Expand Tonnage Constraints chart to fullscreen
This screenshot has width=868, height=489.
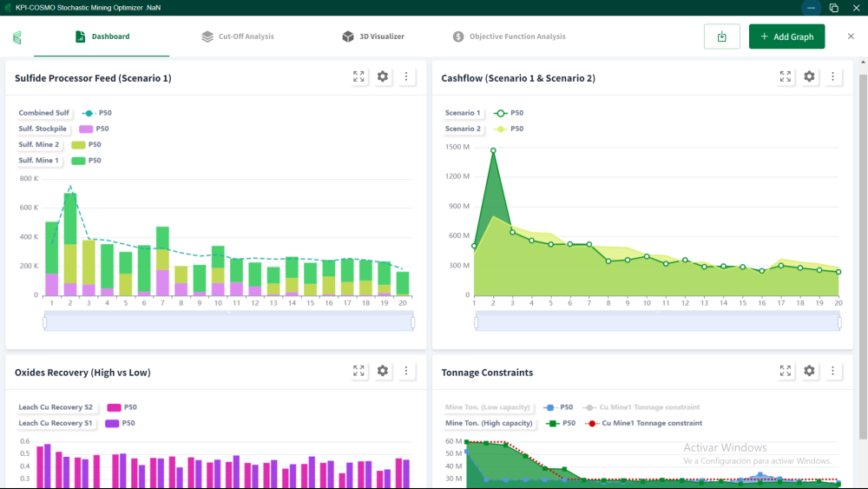[786, 372]
